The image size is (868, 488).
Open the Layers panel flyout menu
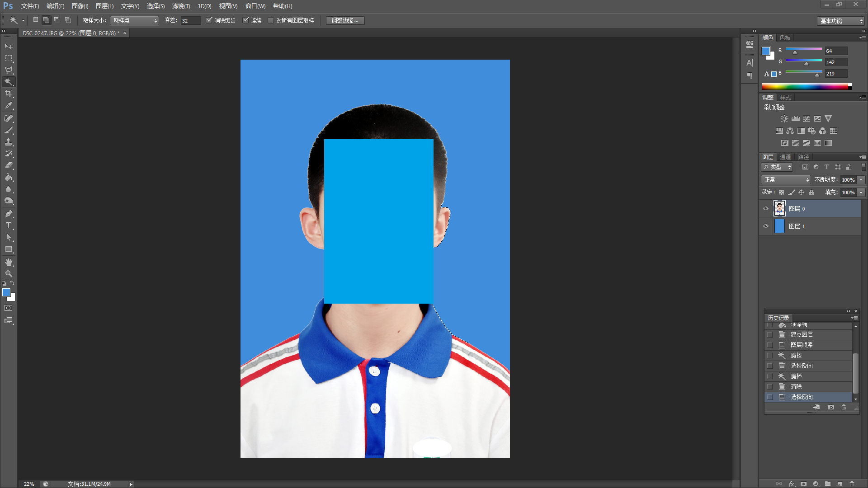point(863,157)
